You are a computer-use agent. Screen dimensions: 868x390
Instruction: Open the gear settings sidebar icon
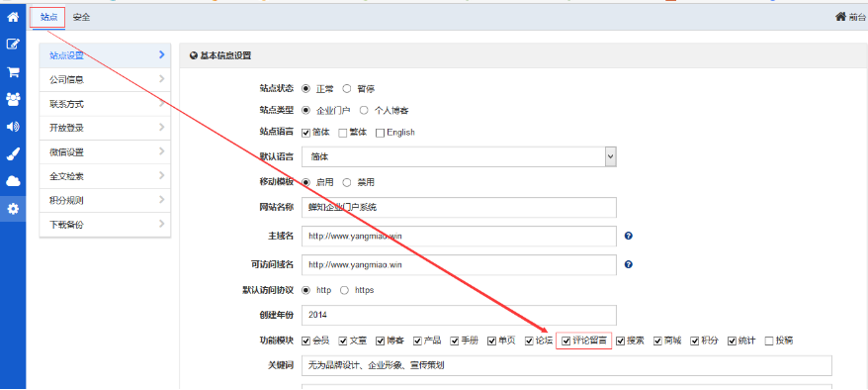click(12, 209)
